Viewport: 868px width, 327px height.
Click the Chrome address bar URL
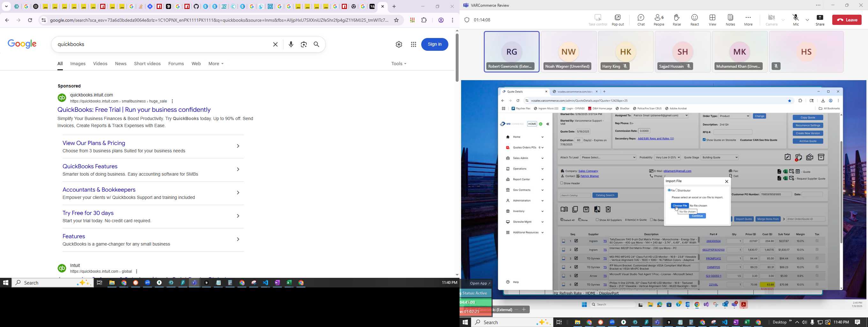(x=219, y=20)
